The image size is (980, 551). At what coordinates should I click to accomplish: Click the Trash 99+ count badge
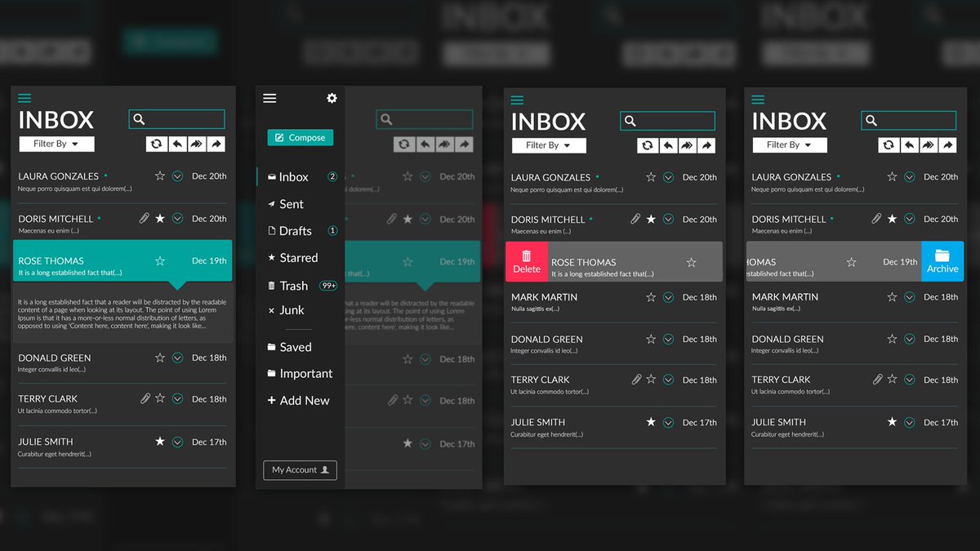328,286
